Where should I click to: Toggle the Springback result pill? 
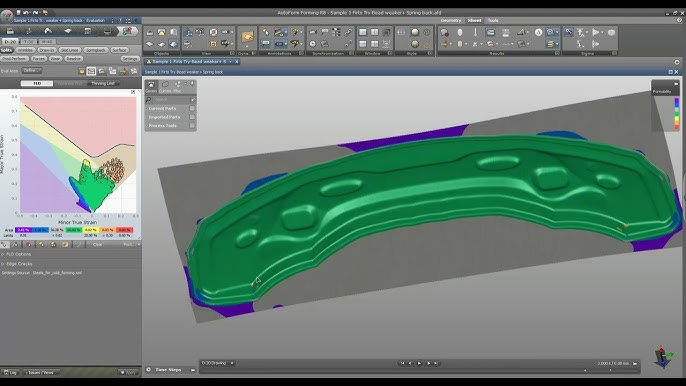point(95,50)
